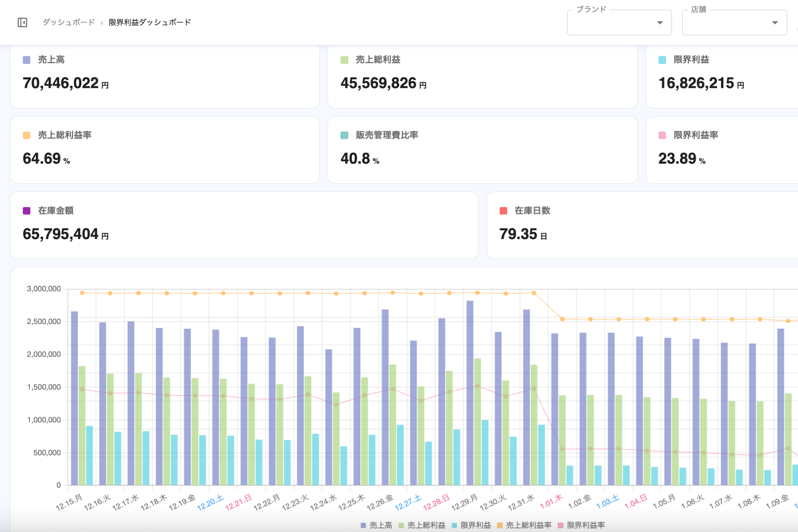798x532 pixels.
Task: Toggle 限界利益率 series in chart legend
Action: pos(585,525)
